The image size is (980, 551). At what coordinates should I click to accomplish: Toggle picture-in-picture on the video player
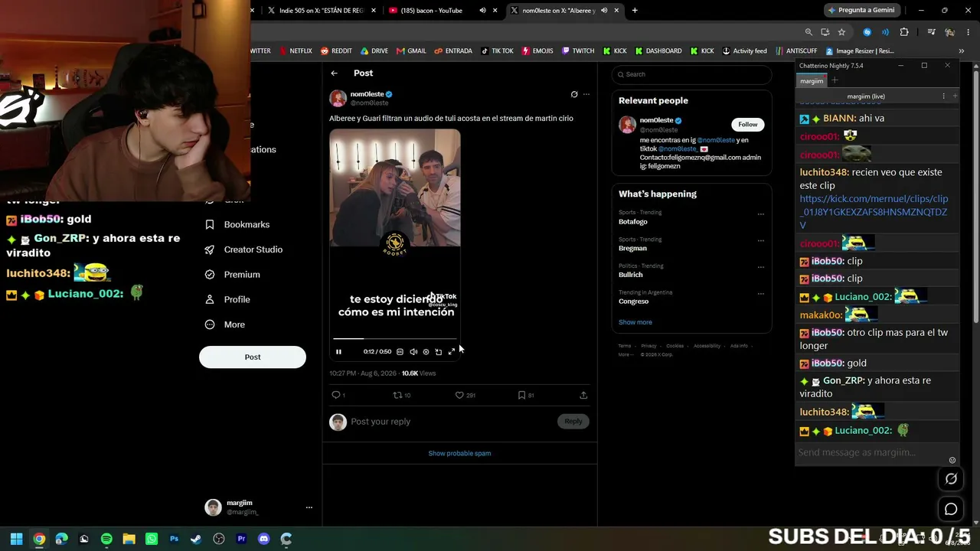point(439,352)
